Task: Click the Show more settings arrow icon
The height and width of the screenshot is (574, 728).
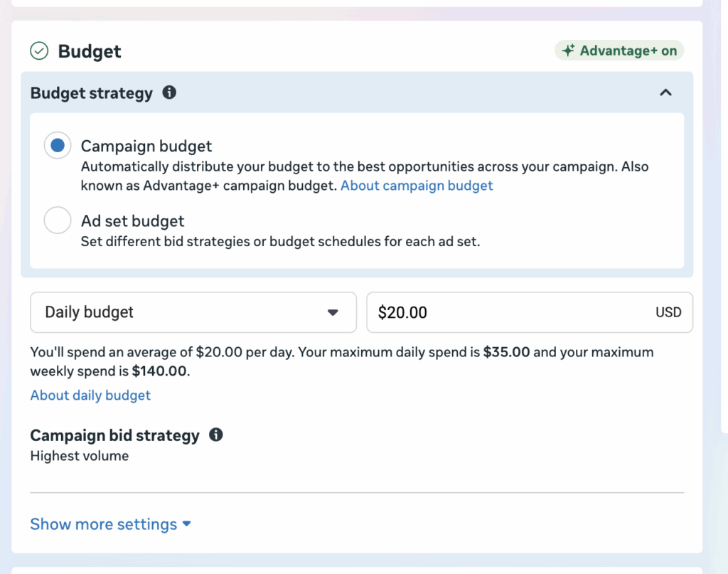Action: coord(187,523)
